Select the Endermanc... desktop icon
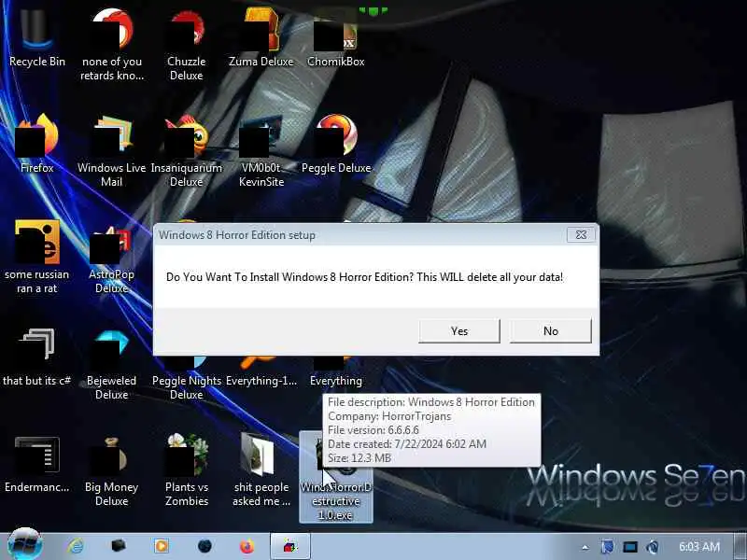The width and height of the screenshot is (747, 560). pyautogui.click(x=37, y=464)
